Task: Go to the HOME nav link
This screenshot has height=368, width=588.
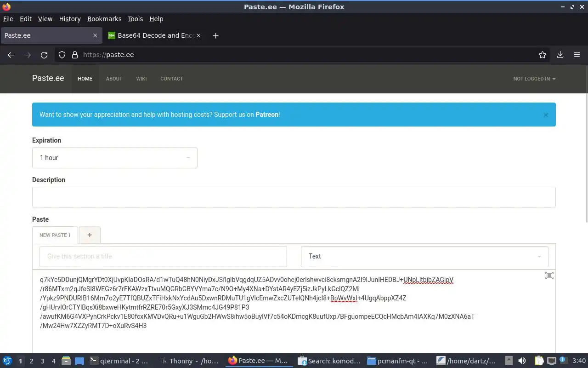Action: [x=85, y=79]
